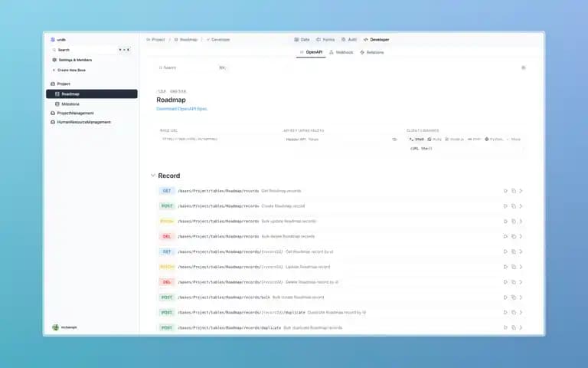Collapse the Record section
588x368 pixels.
[153, 176]
